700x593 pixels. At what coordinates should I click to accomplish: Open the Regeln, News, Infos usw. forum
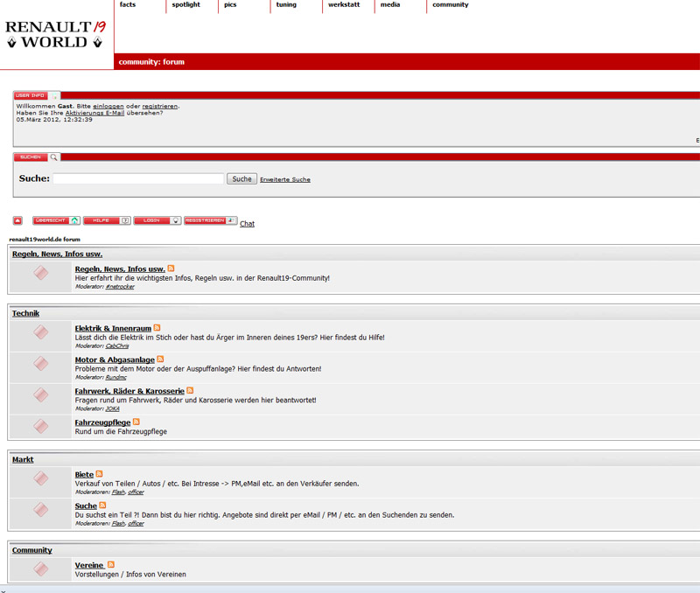[x=120, y=269]
